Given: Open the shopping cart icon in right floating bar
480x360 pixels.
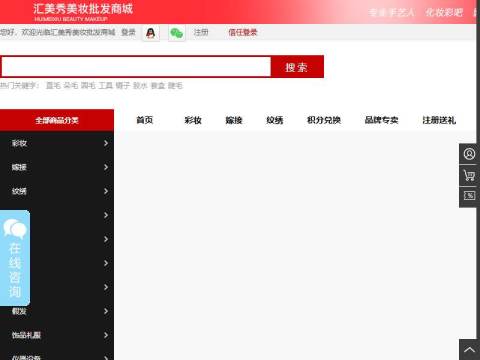Looking at the screenshot, I should pos(469,175).
